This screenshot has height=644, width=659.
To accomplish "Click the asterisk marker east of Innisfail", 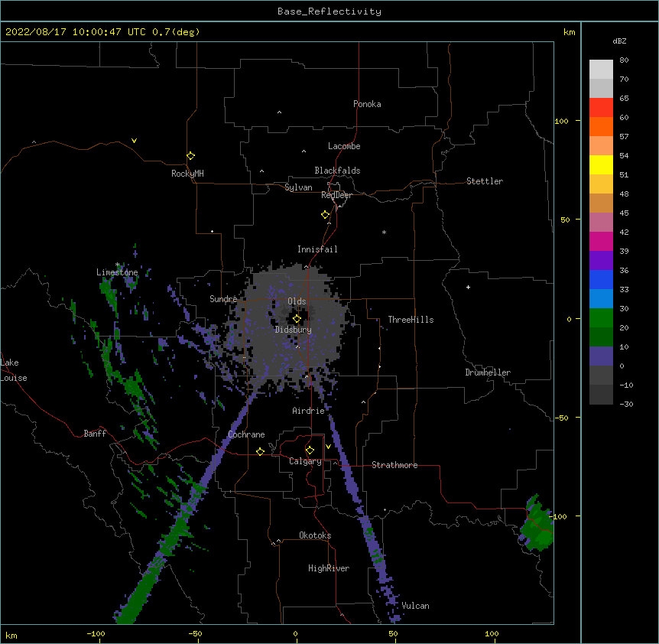I will pos(384,233).
